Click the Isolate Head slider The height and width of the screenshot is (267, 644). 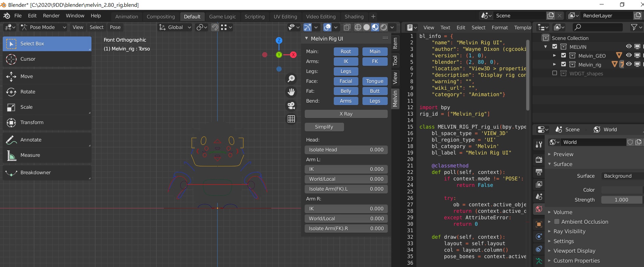[x=346, y=150]
